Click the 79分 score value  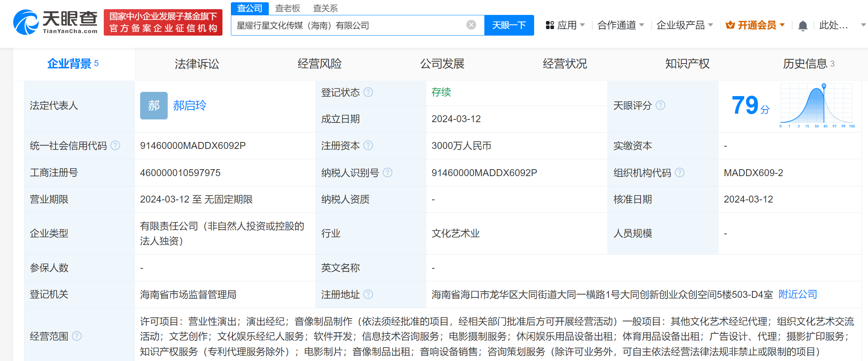click(750, 105)
